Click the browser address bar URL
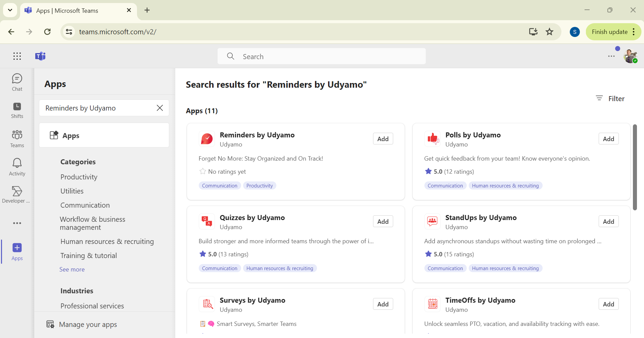The height and width of the screenshot is (338, 644). click(118, 32)
